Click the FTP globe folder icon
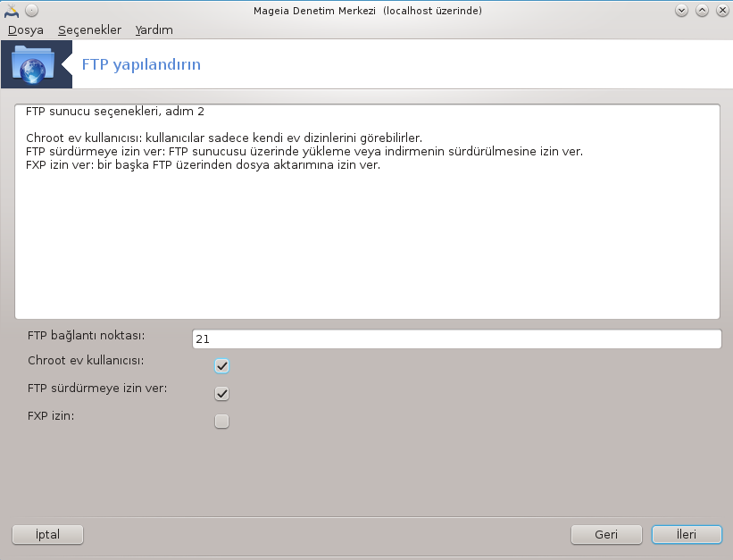Image resolution: width=733 pixels, height=560 pixels. point(33,64)
